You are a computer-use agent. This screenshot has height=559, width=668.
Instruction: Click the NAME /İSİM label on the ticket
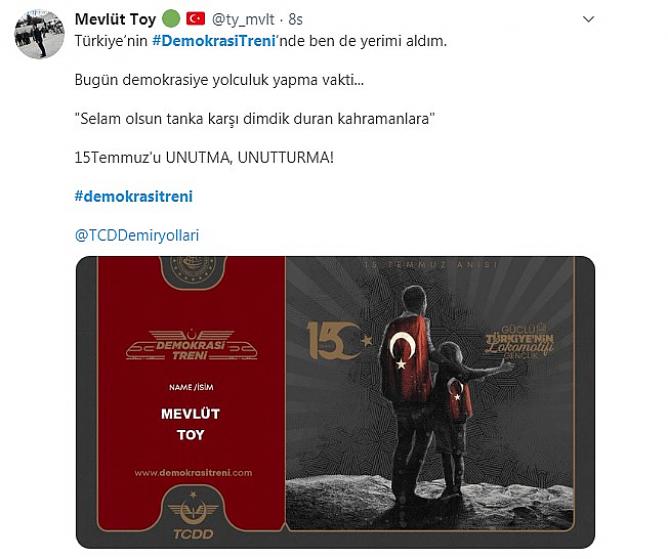pos(191,387)
